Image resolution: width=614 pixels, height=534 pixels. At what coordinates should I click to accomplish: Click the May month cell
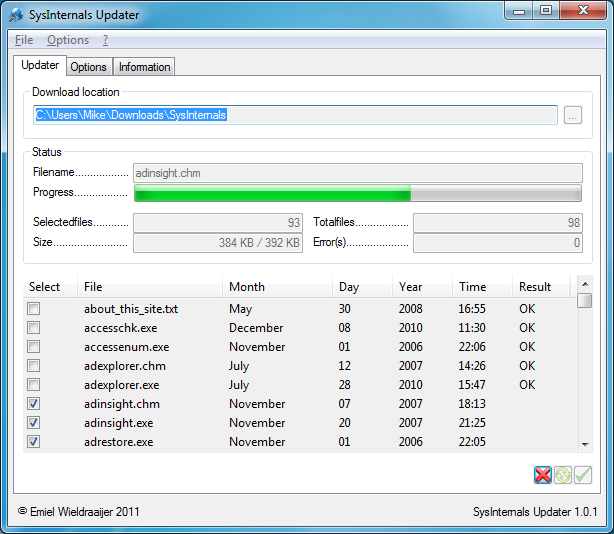click(240, 309)
